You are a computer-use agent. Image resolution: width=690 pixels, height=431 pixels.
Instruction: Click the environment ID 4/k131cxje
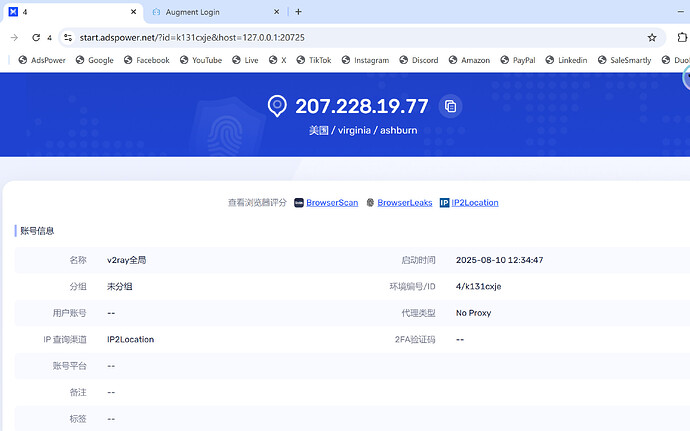[478, 287]
